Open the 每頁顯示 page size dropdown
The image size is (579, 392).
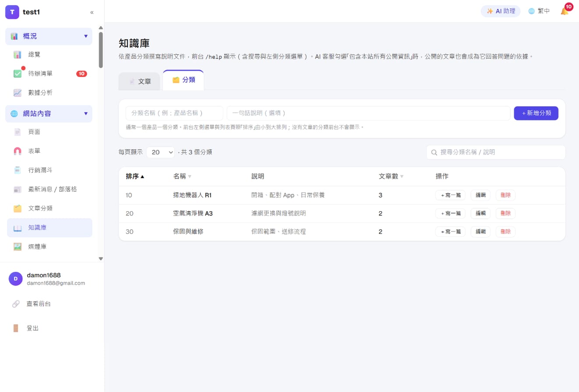(161, 152)
